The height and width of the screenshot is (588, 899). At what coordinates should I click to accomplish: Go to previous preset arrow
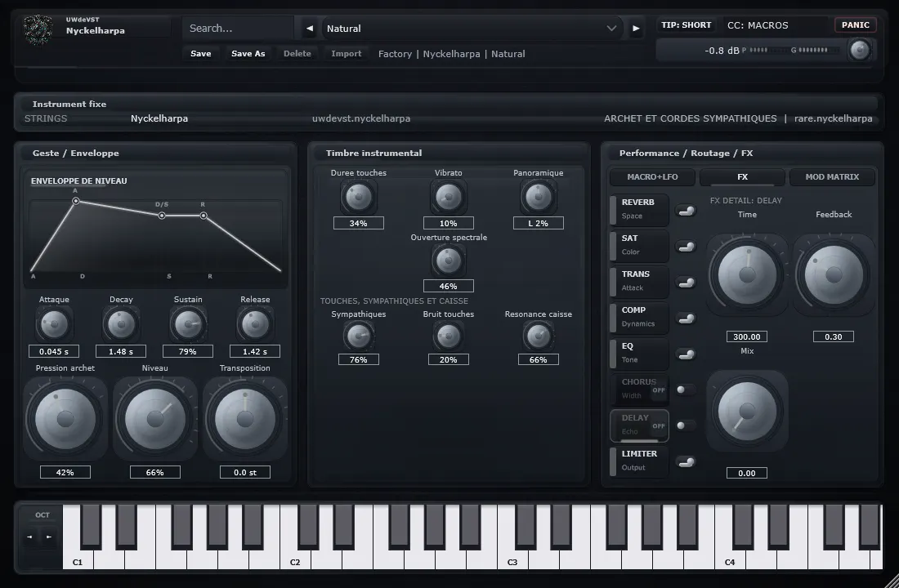(x=310, y=28)
